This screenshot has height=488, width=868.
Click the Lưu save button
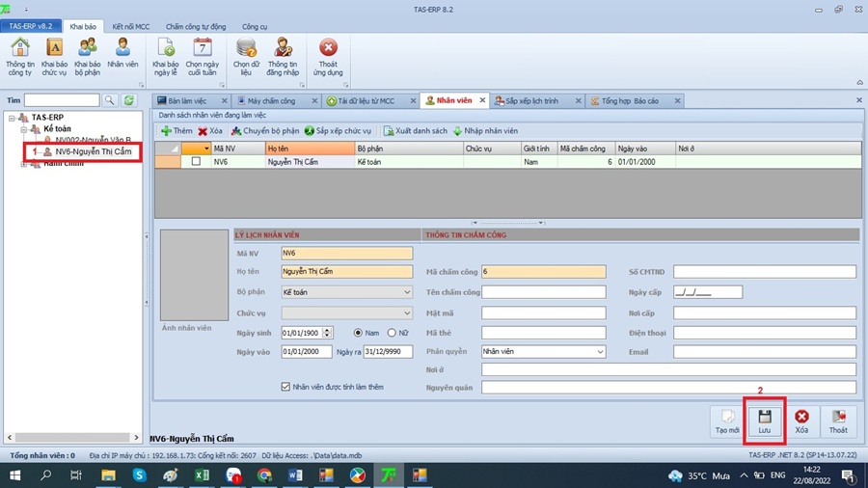pos(764,420)
